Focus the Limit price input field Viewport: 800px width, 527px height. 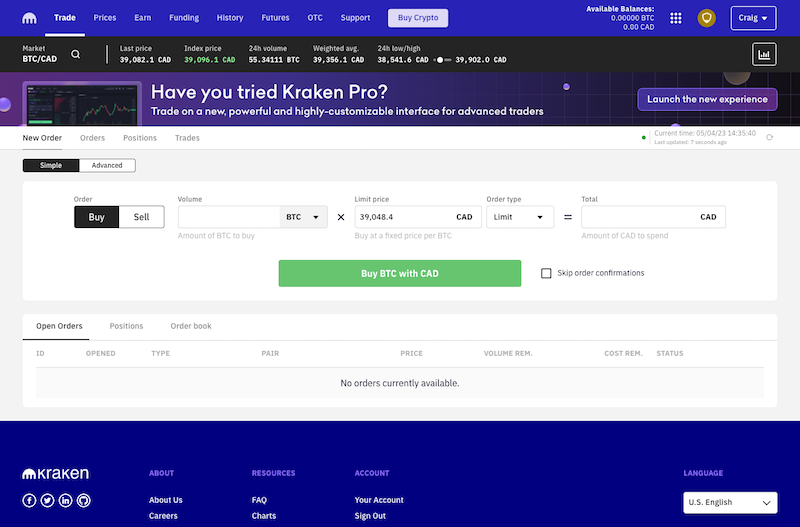(x=418, y=217)
